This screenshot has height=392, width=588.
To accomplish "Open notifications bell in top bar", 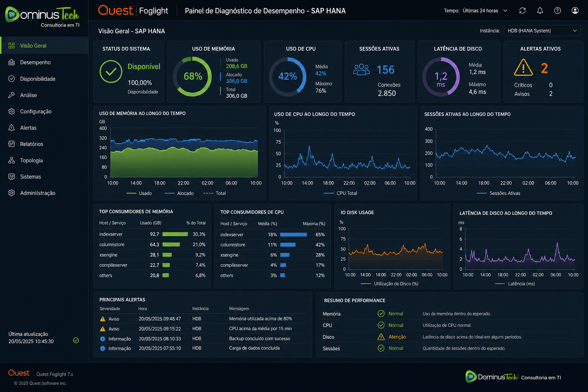I will point(540,11).
